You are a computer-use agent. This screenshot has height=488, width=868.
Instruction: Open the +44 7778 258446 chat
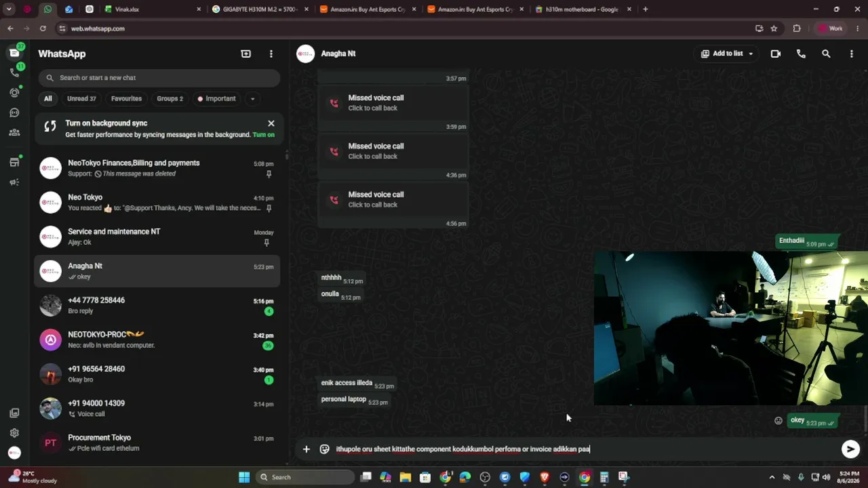(157, 306)
